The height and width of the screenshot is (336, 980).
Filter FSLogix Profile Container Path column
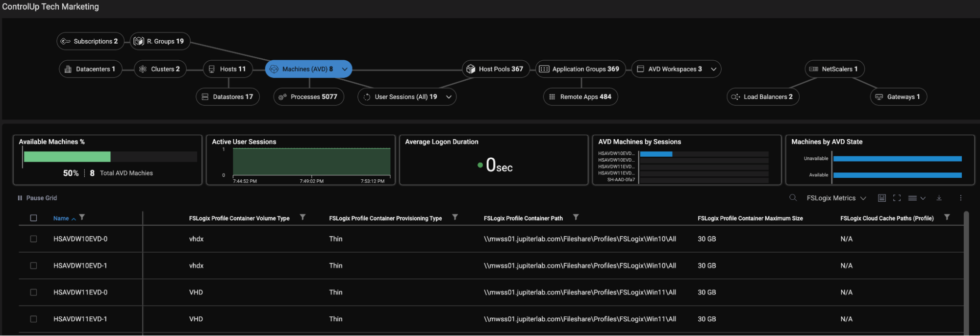coord(576,217)
